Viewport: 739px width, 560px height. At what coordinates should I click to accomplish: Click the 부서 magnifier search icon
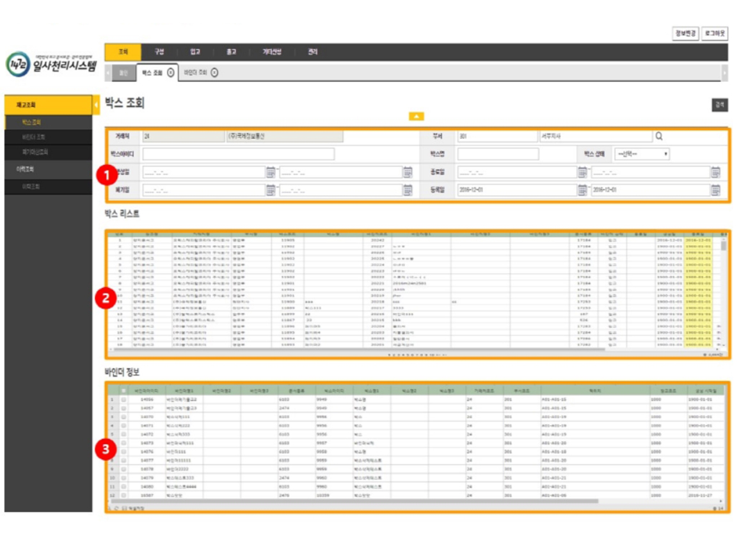(x=659, y=136)
